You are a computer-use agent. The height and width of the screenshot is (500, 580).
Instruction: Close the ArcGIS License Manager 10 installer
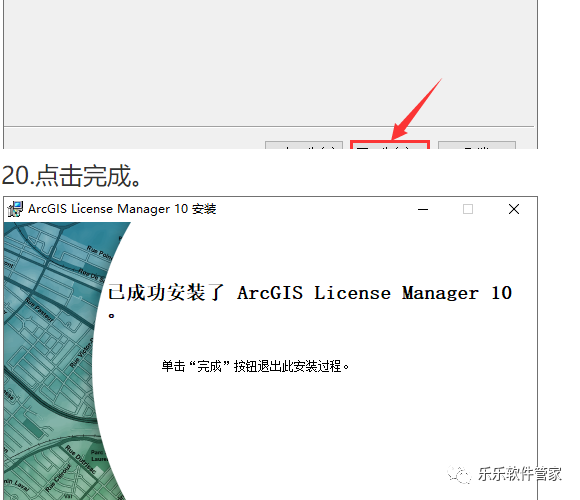click(x=514, y=209)
